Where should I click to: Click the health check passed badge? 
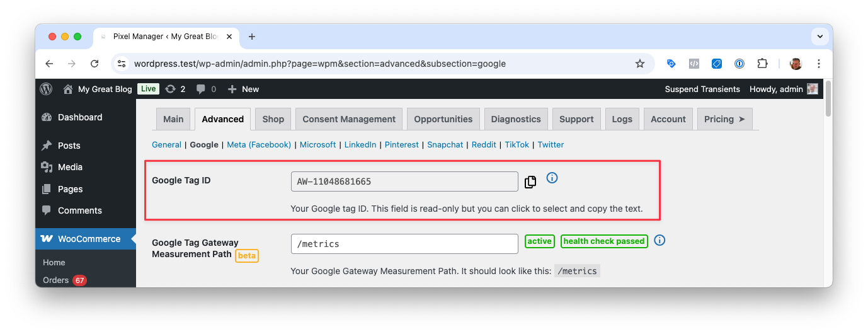tap(604, 241)
